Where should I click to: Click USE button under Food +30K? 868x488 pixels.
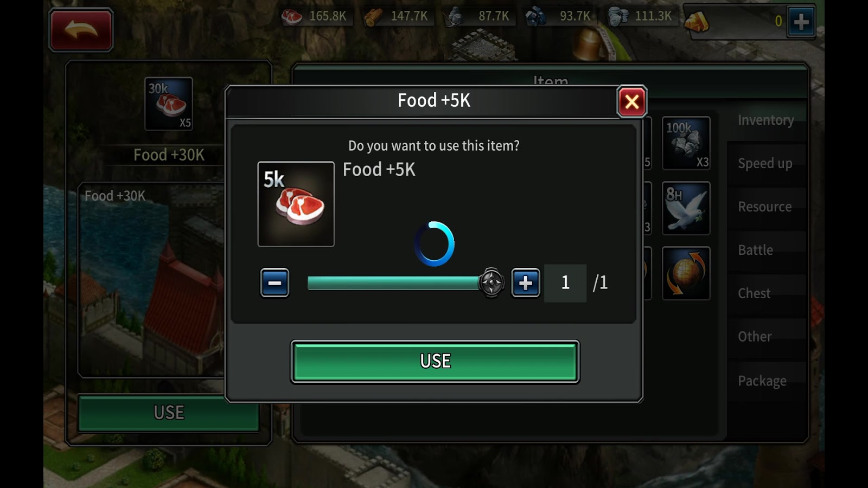169,413
